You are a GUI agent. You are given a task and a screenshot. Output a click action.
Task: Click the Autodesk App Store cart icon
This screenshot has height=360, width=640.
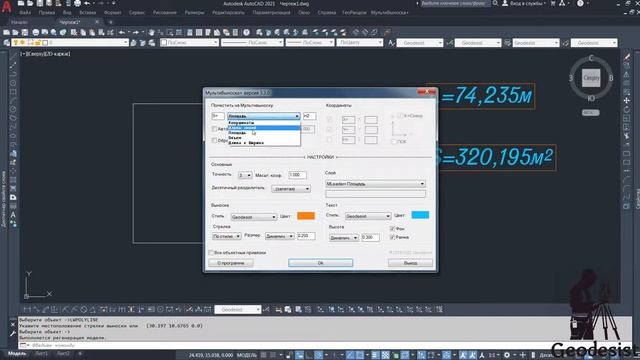pyautogui.click(x=553, y=3)
